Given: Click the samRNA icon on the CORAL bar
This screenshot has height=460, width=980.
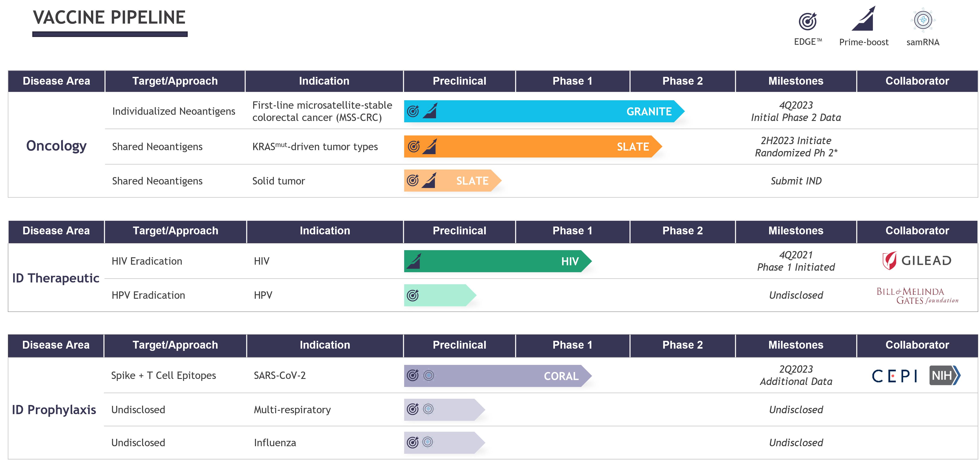Looking at the screenshot, I should point(429,376).
